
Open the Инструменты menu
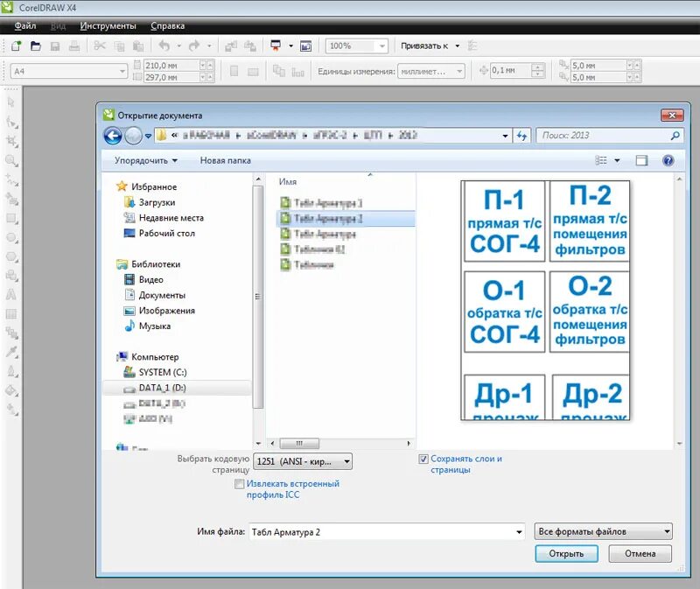pyautogui.click(x=108, y=26)
